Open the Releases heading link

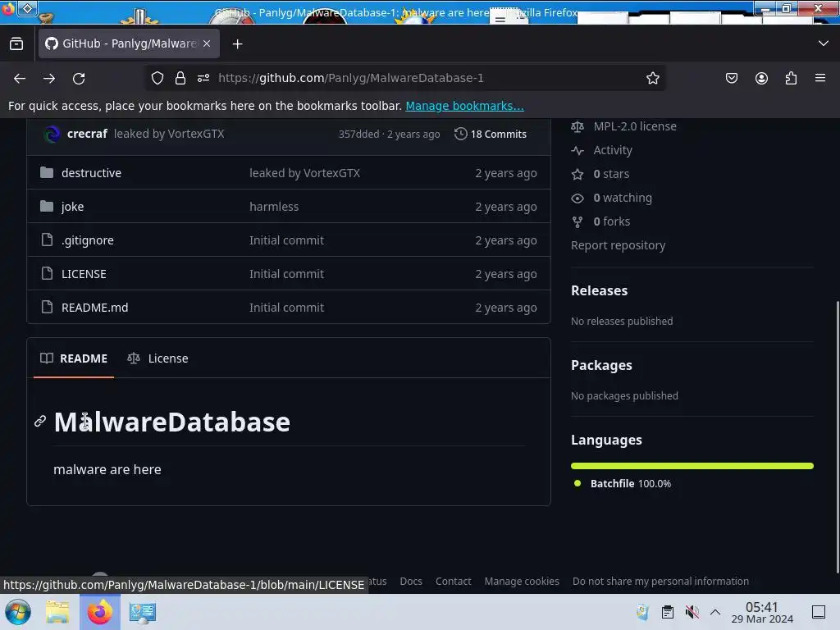[599, 290]
